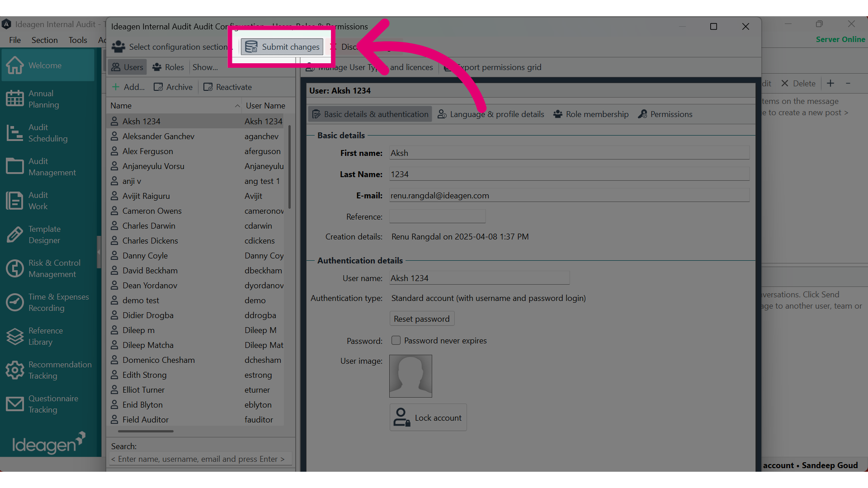Click the Permissions key icon
This screenshot has height=488, width=868.
642,114
